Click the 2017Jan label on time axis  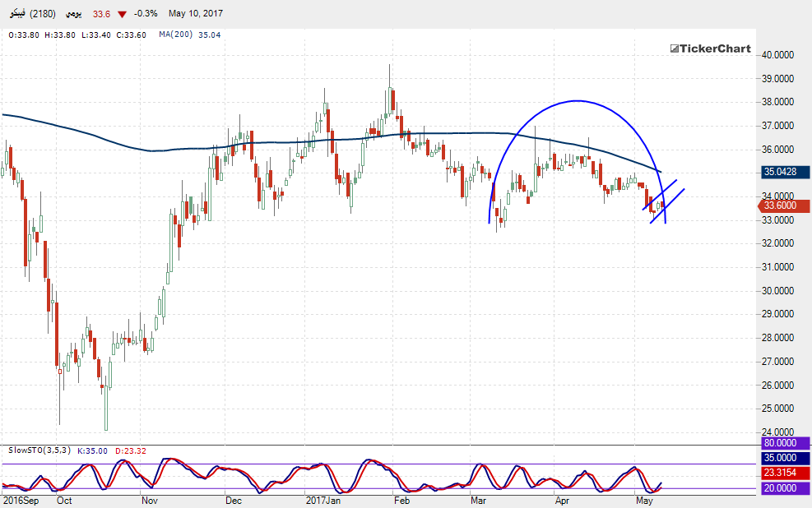[x=323, y=500]
